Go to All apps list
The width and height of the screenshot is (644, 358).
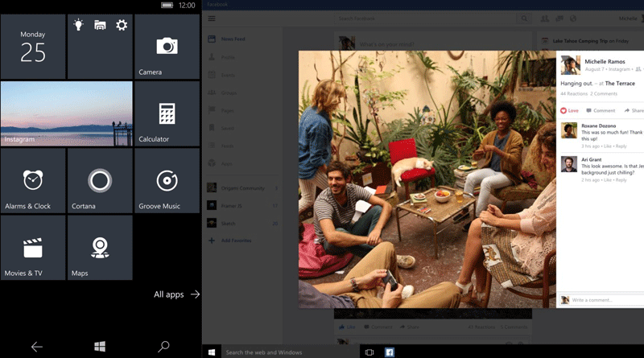pos(176,294)
